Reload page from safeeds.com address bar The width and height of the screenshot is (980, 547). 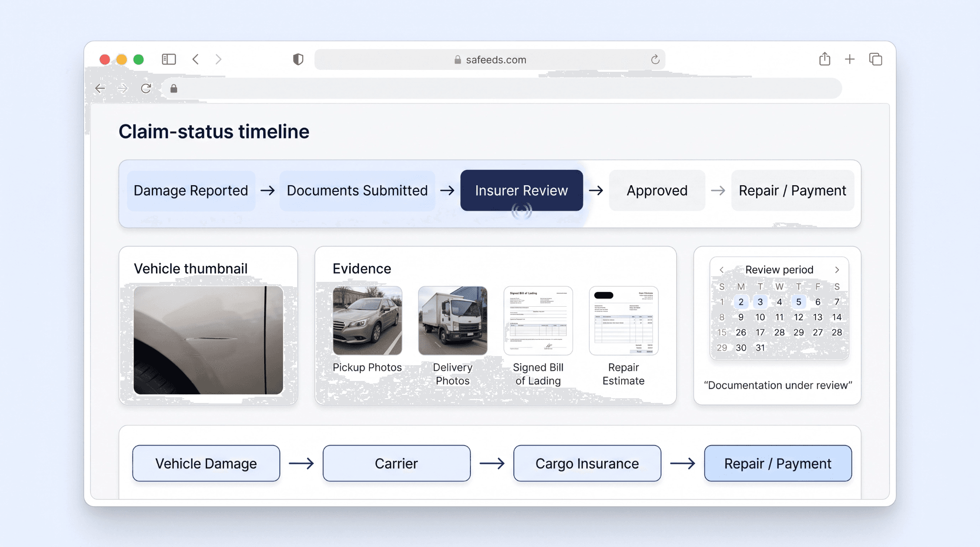(655, 59)
